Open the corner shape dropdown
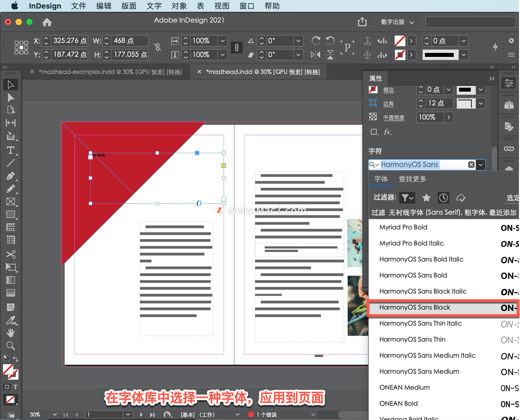The image size is (520, 420). click(x=481, y=103)
